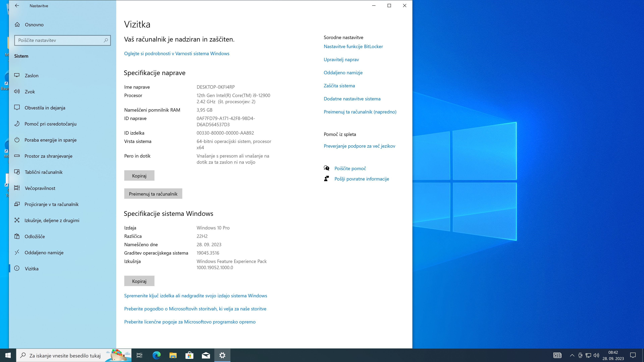
Task: Open Mail app from taskbar
Action: point(206,355)
